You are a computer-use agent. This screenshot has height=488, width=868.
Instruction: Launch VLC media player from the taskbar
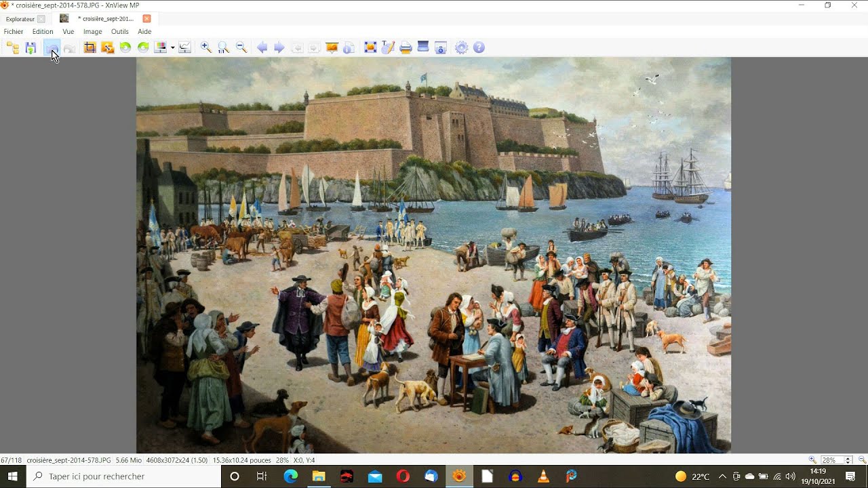coord(543,476)
